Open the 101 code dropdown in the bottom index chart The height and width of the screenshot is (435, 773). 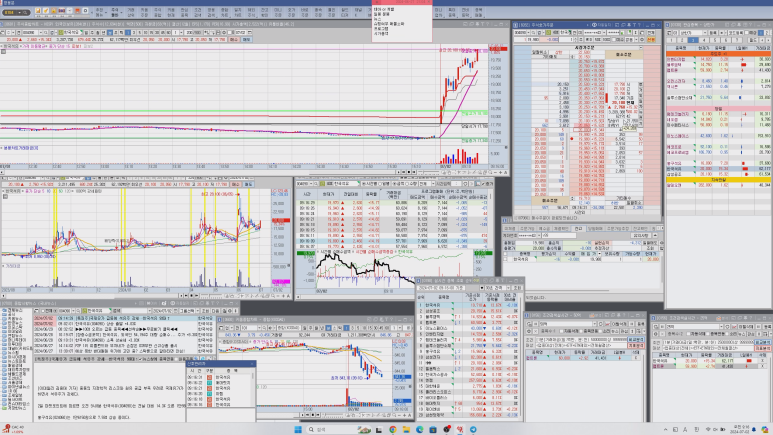259,328
